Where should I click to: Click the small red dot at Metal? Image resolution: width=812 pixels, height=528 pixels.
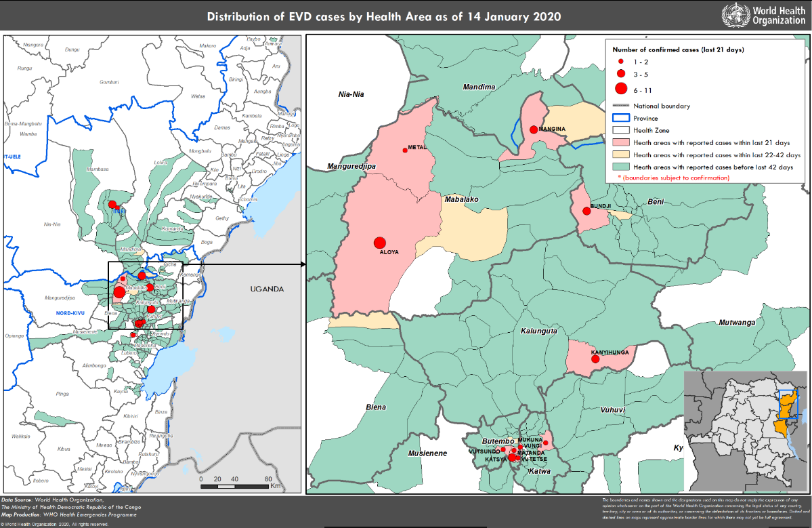[x=405, y=150]
